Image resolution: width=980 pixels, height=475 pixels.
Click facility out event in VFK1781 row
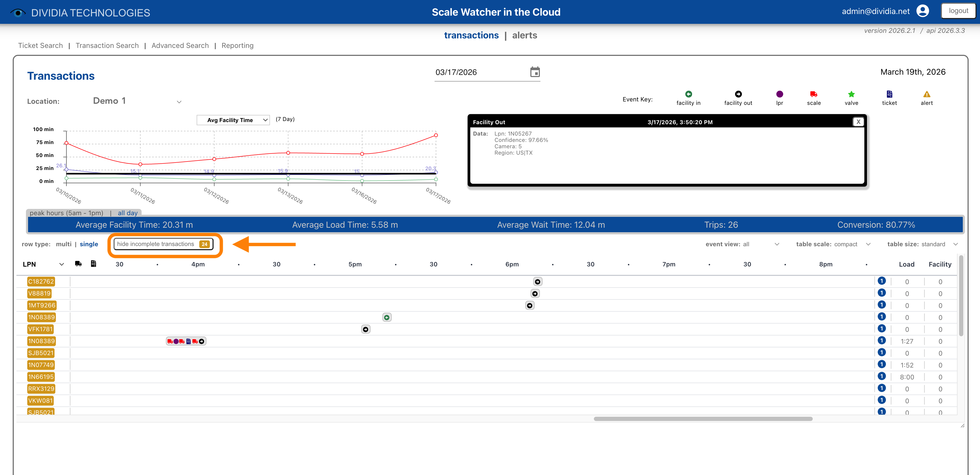click(x=365, y=329)
